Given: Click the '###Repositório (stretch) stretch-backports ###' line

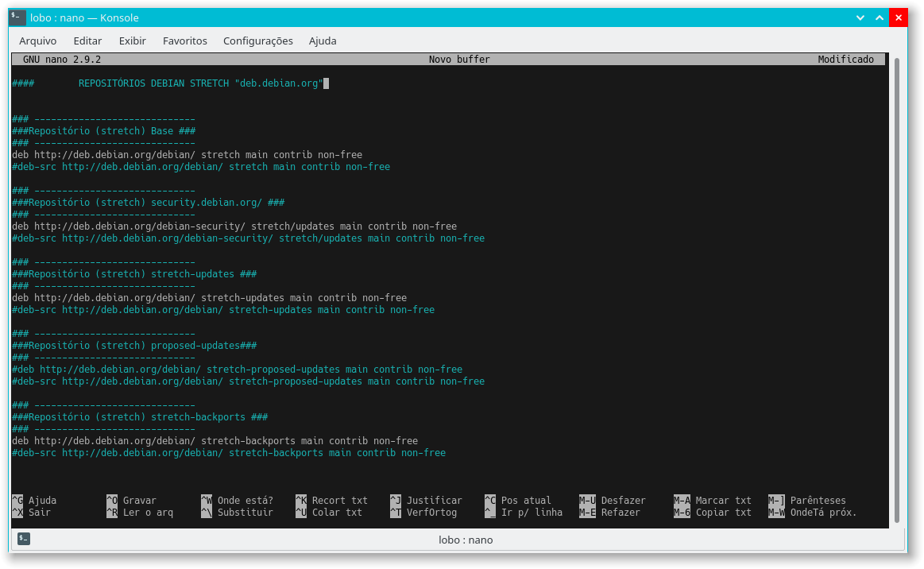Looking at the screenshot, I should (140, 417).
